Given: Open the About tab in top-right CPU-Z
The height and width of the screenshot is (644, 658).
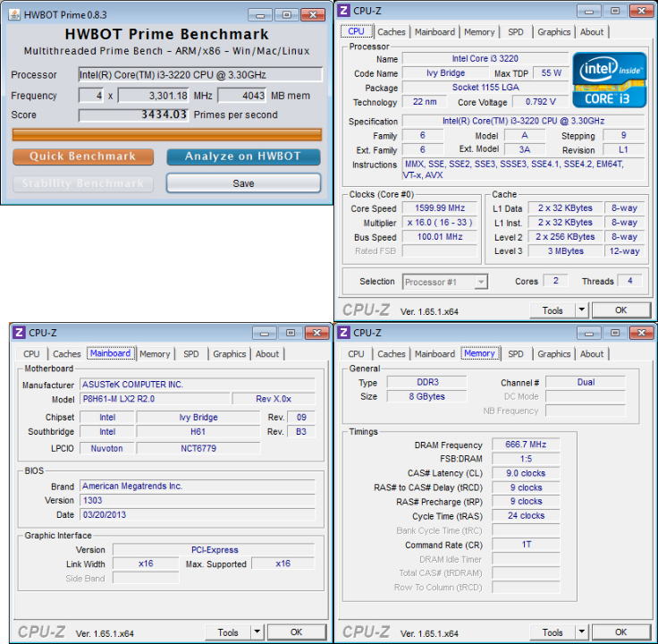Looking at the screenshot, I should [x=592, y=32].
